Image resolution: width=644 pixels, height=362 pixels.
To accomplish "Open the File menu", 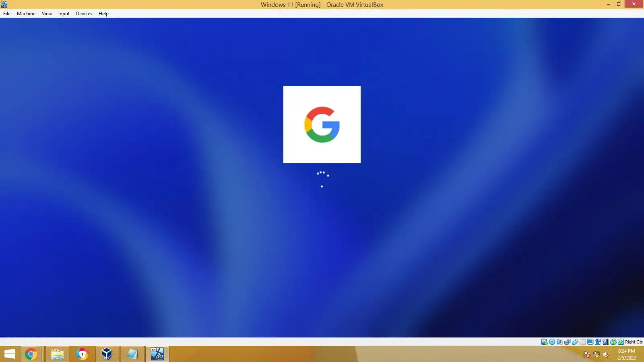I will click(x=7, y=13).
